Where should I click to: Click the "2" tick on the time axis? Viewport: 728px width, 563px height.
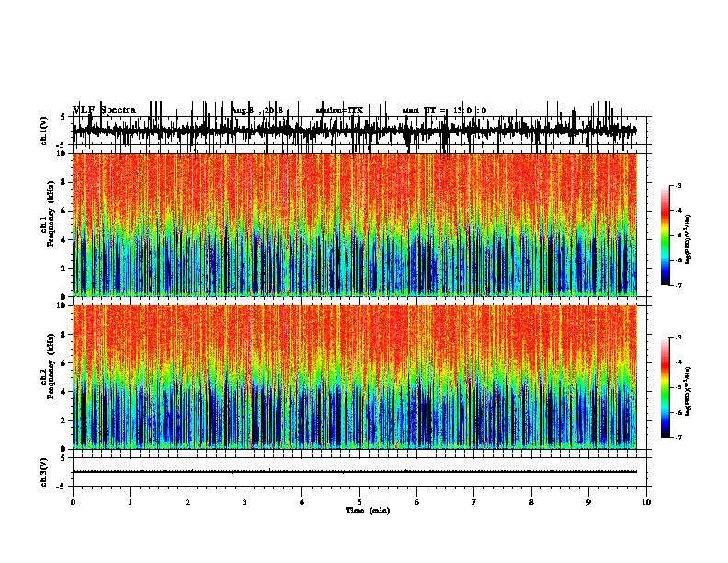point(188,502)
